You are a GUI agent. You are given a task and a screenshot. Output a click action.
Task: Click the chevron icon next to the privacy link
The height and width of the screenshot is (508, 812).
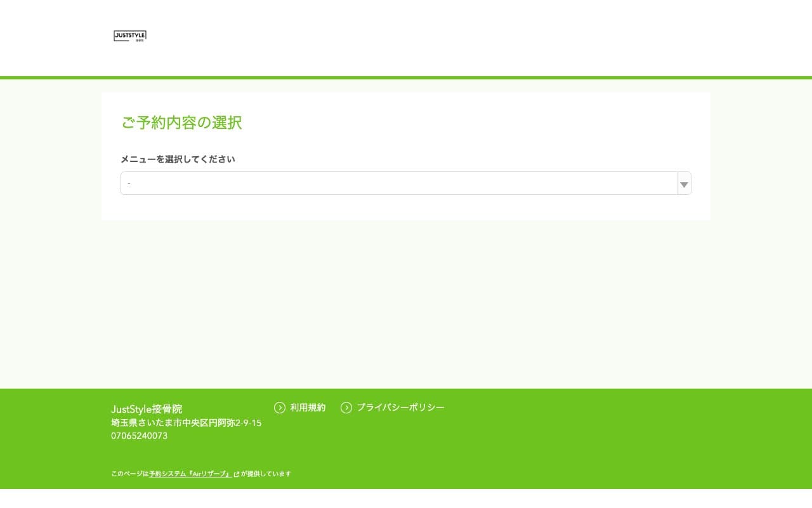pyautogui.click(x=346, y=408)
